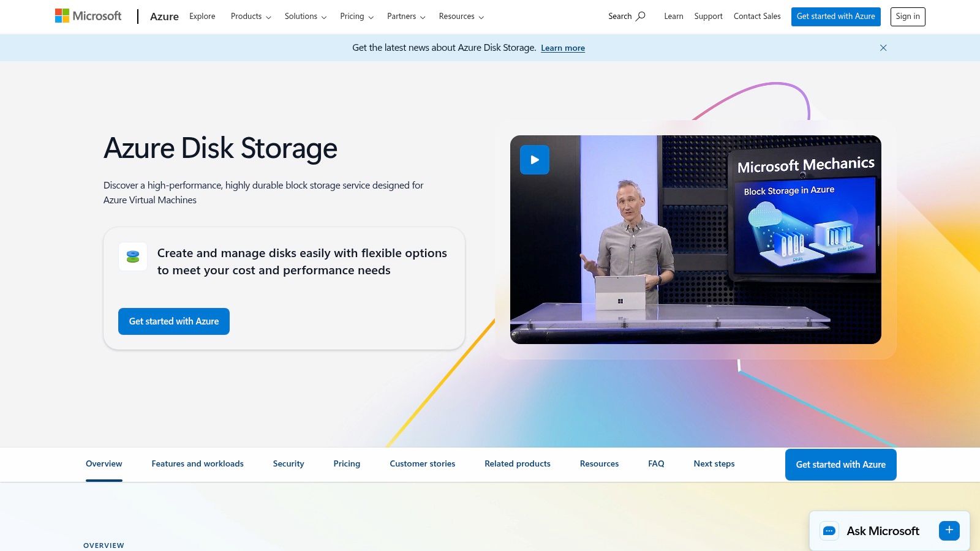Image resolution: width=980 pixels, height=551 pixels.
Task: Click the disk storage icon in the card
Action: (133, 257)
